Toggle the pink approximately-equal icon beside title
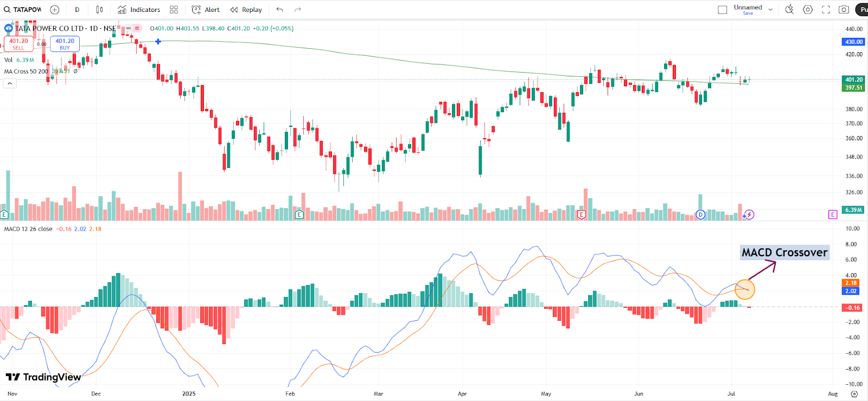This screenshot has width=868, height=401. coord(137,28)
